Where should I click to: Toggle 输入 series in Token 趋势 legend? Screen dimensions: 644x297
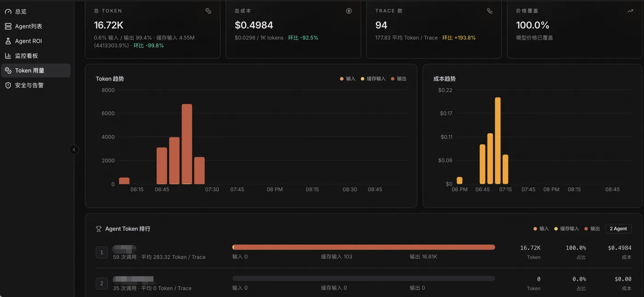(x=348, y=79)
